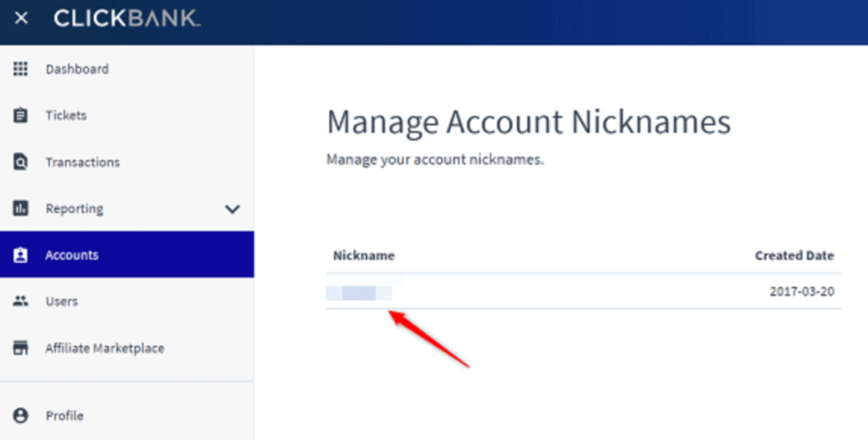Open Affiliate Marketplace

(x=104, y=348)
